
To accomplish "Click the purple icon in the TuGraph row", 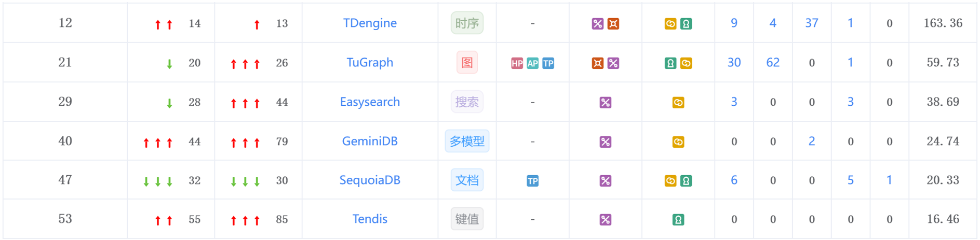I will pyautogui.click(x=613, y=63).
